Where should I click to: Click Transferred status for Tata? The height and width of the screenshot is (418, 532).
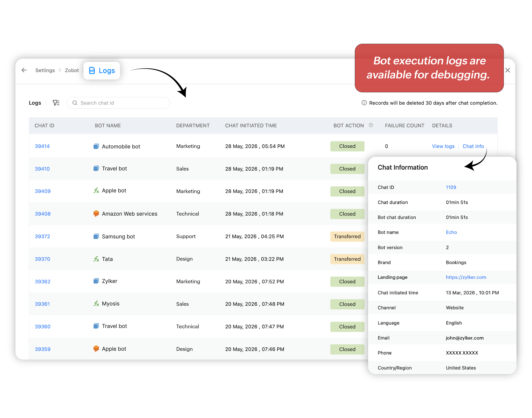pos(347,259)
